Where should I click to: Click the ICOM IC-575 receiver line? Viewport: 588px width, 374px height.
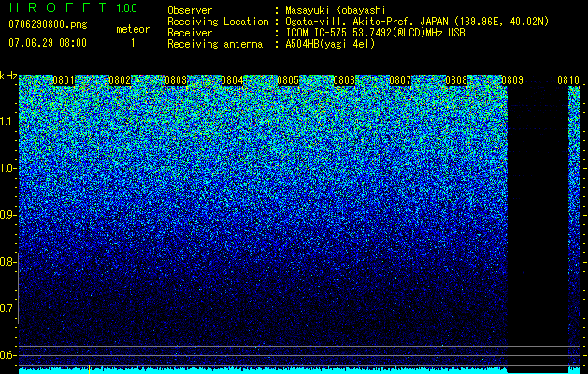(x=375, y=33)
